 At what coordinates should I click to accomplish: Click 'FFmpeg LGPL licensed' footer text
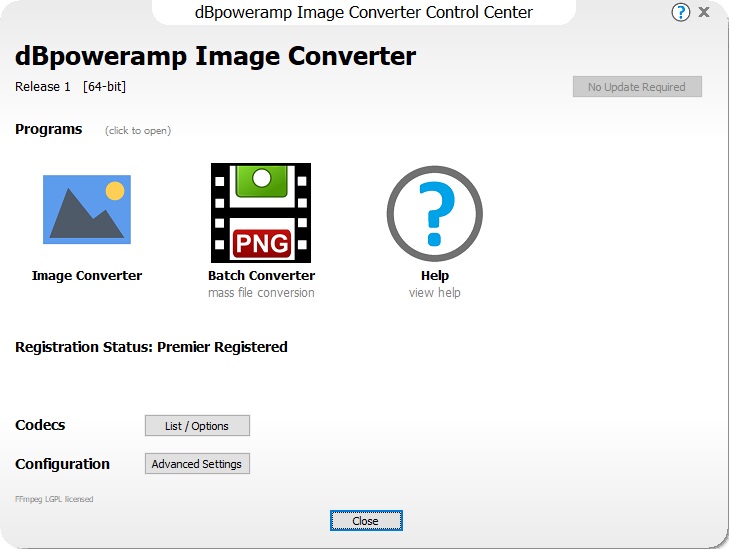(54, 499)
